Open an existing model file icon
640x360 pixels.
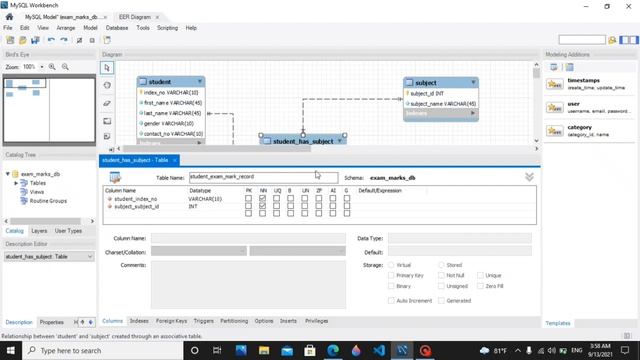[x=23, y=40]
